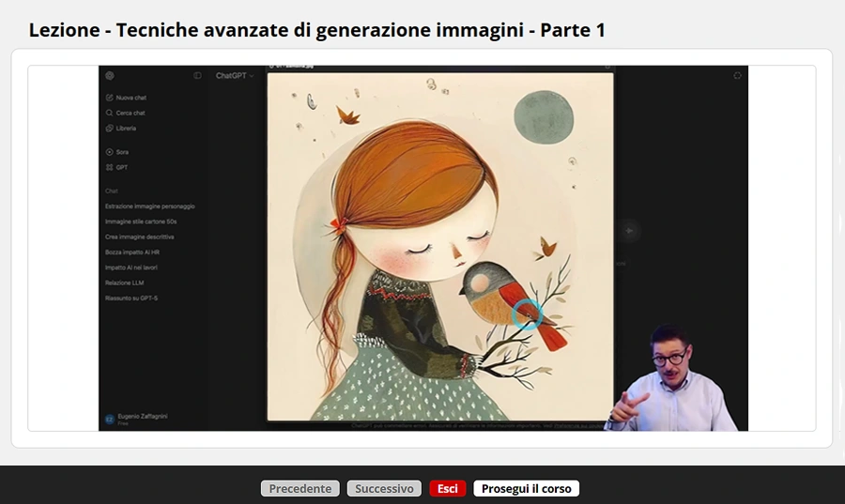Select the 'Crea immagine descrittiva' chat
The height and width of the screenshot is (504, 845).
[x=140, y=237]
